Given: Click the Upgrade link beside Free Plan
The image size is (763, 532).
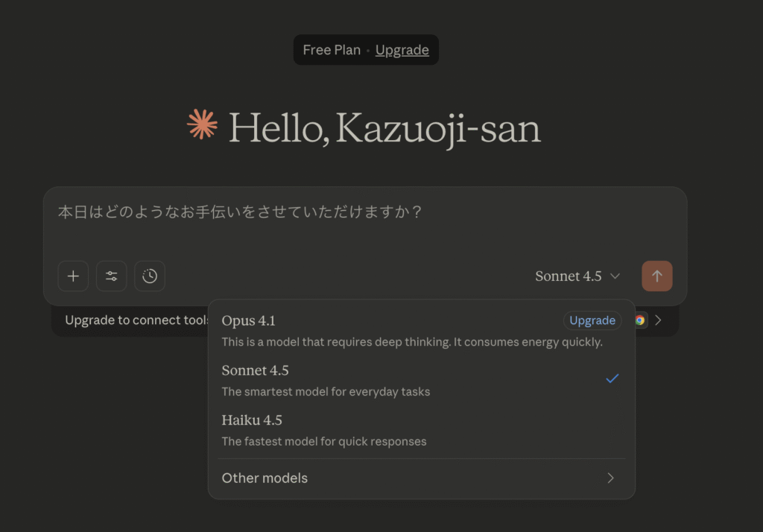Looking at the screenshot, I should coord(402,50).
